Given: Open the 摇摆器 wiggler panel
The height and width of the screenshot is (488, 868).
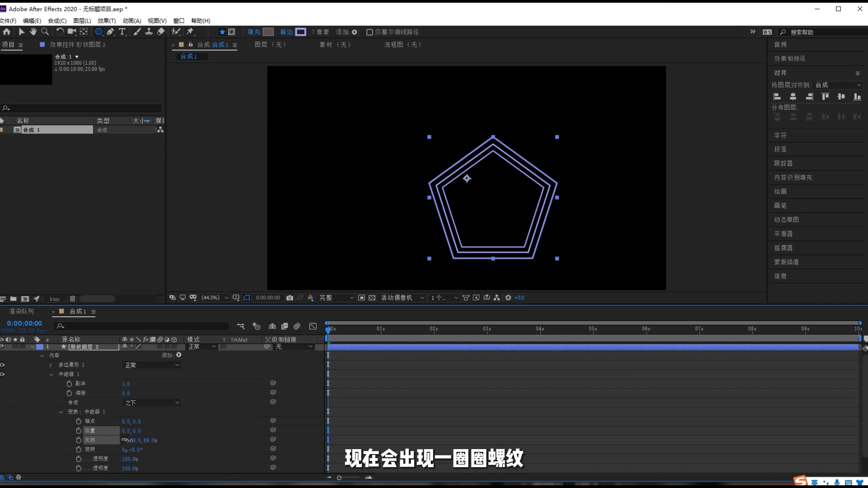Looking at the screenshot, I should coord(783,248).
